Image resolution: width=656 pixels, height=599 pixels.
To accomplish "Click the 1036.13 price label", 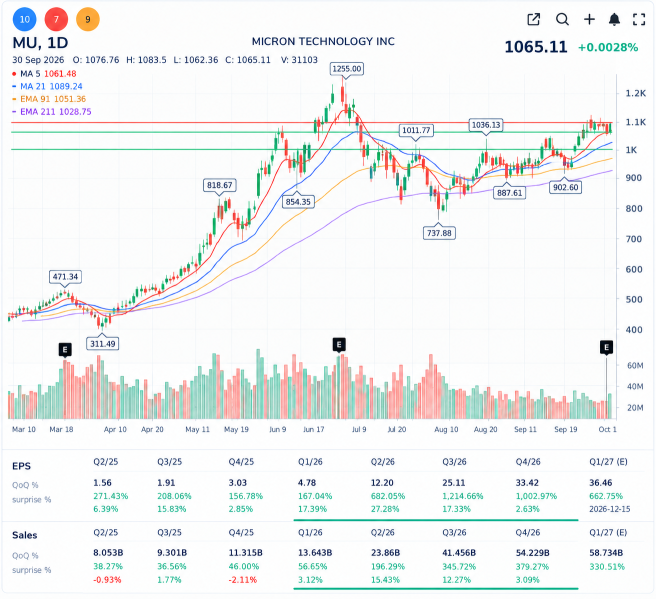I will 486,125.
